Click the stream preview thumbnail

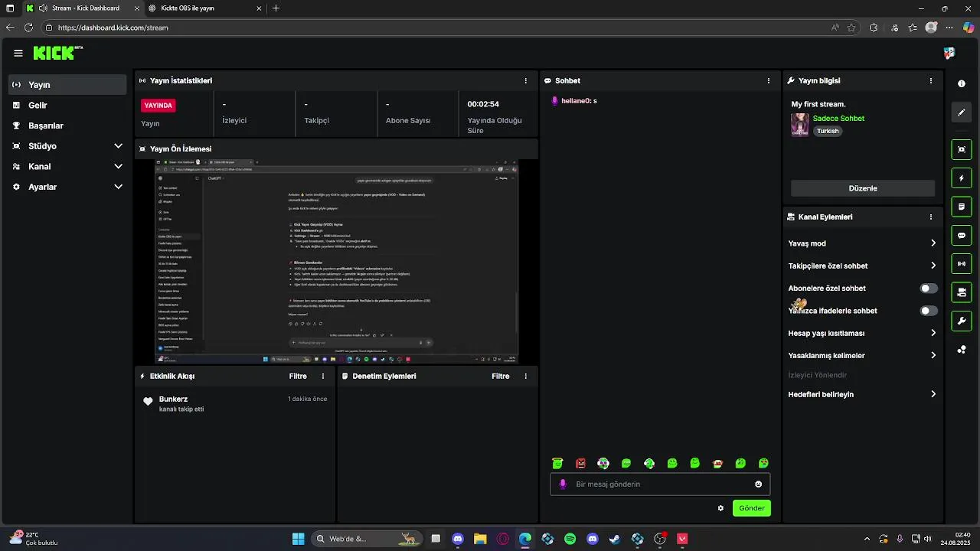pos(337,261)
